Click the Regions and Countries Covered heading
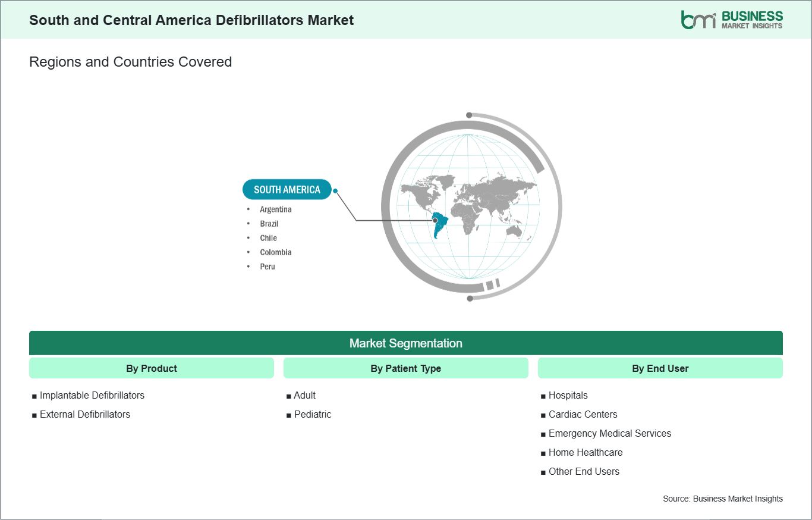 click(130, 62)
